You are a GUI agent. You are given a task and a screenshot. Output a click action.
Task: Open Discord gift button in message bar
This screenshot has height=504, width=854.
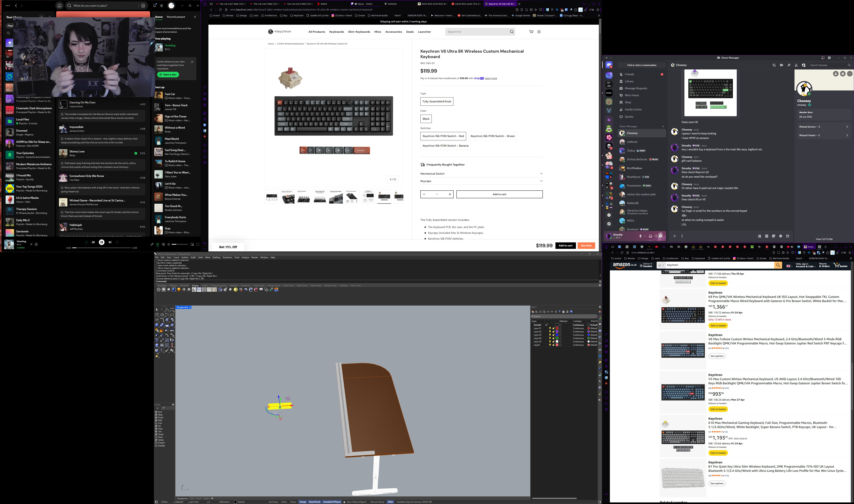(759, 236)
